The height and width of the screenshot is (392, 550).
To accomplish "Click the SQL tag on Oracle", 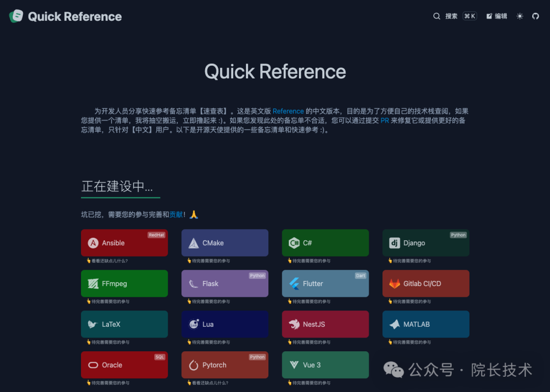I will [159, 357].
